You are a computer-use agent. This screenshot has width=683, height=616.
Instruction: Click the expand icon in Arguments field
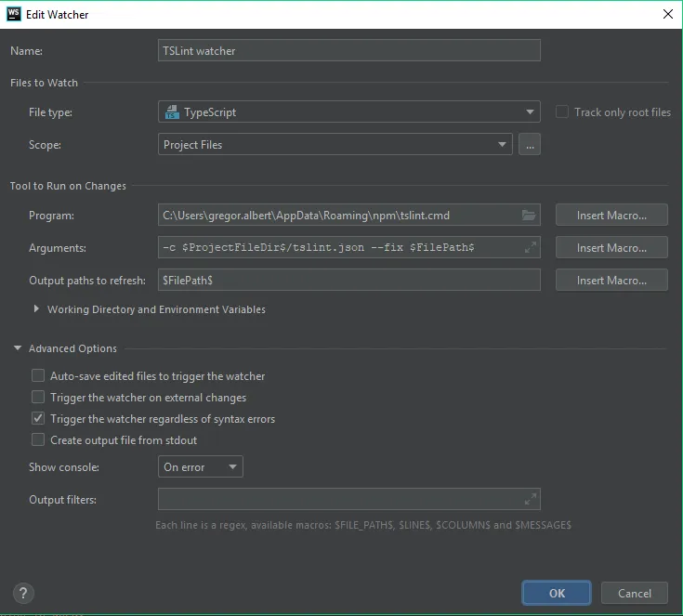tap(530, 248)
